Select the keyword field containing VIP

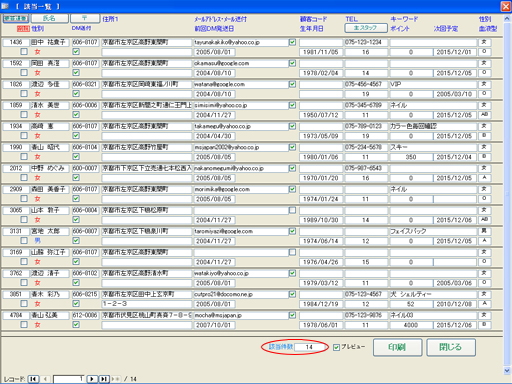(433, 84)
